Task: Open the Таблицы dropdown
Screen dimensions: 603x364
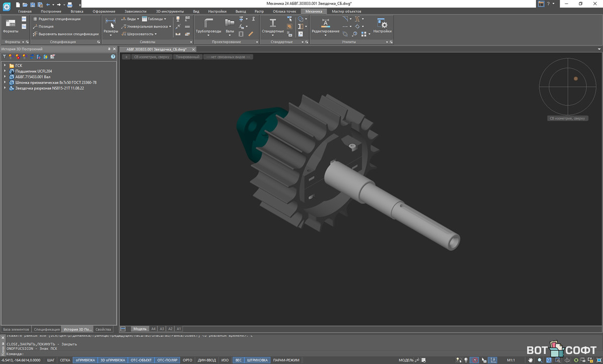Action: pos(154,19)
